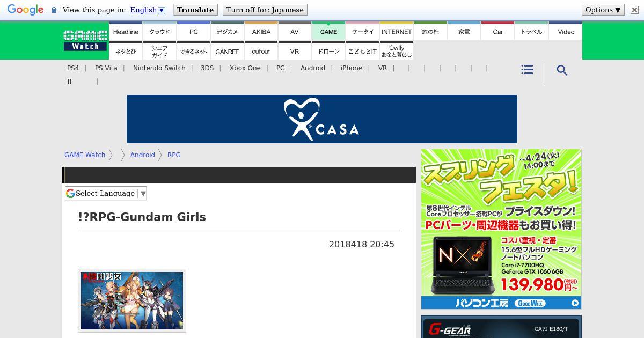The width and height of the screenshot is (644, 338).
Task: Open the article game screenshot thumbnail
Action: pos(132,300)
